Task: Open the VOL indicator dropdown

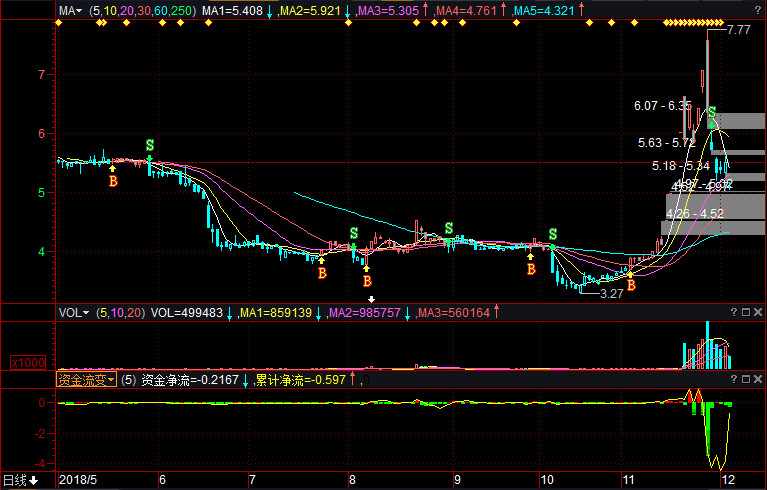Action: (x=74, y=313)
